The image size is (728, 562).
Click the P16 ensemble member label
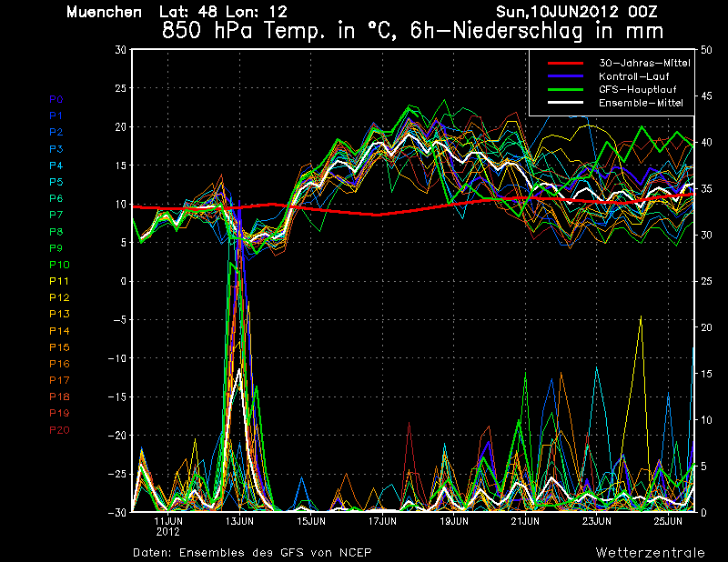coord(59,364)
